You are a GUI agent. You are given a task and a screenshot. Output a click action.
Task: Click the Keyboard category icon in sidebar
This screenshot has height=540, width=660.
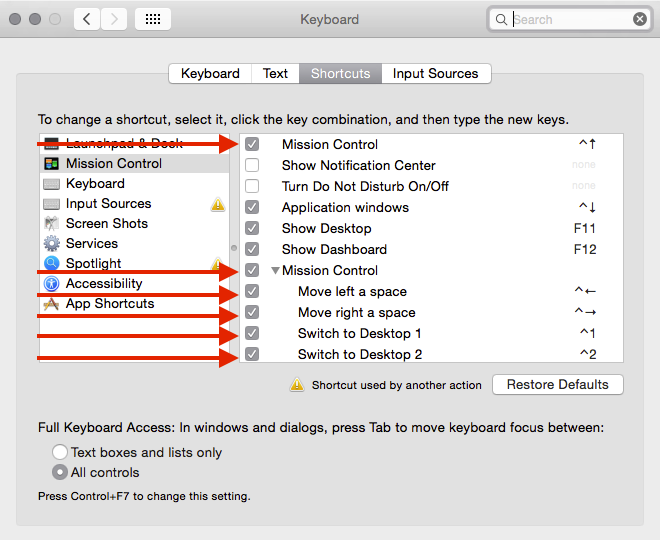coord(51,184)
